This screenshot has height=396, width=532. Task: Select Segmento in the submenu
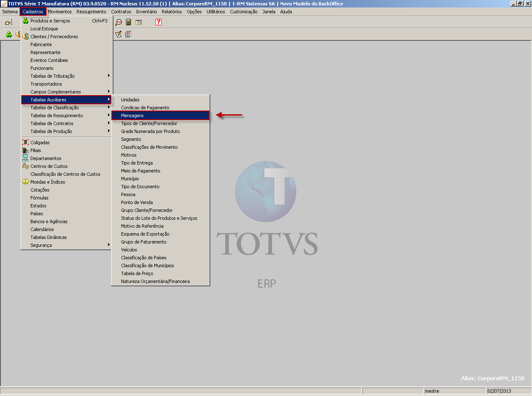(160, 139)
